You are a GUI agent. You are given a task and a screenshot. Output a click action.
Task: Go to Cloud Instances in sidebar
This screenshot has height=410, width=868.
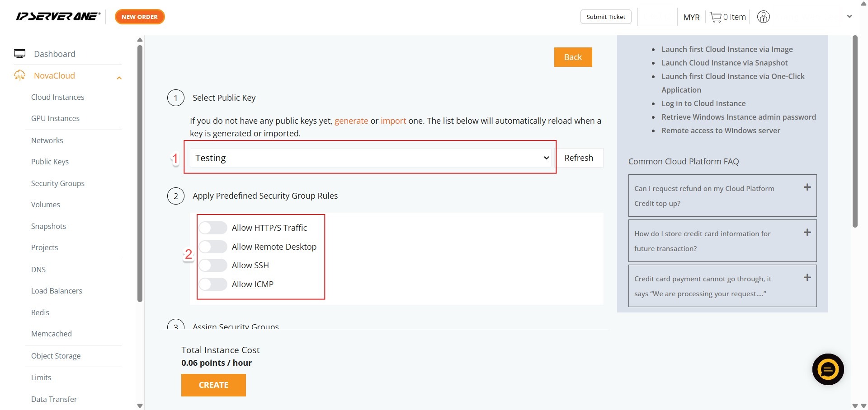(x=57, y=97)
